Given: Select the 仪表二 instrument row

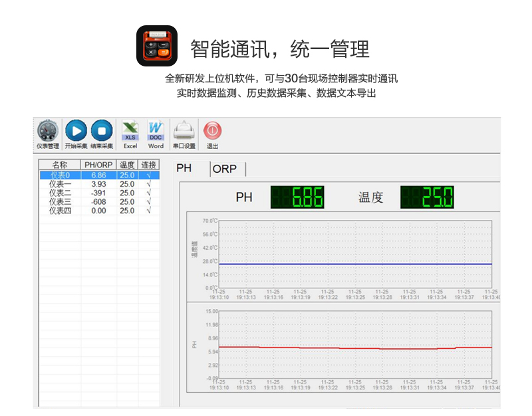Looking at the screenshot, I should coord(60,193).
